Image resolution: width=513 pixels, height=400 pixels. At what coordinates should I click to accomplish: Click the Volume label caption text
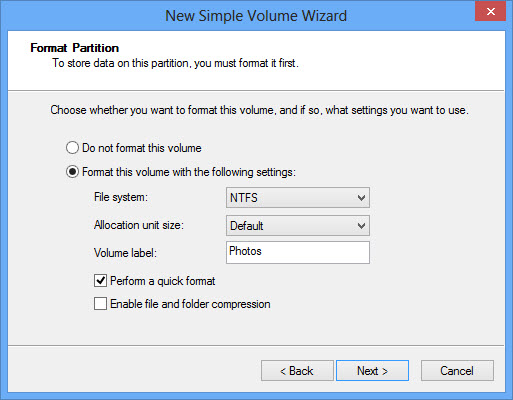[125, 253]
